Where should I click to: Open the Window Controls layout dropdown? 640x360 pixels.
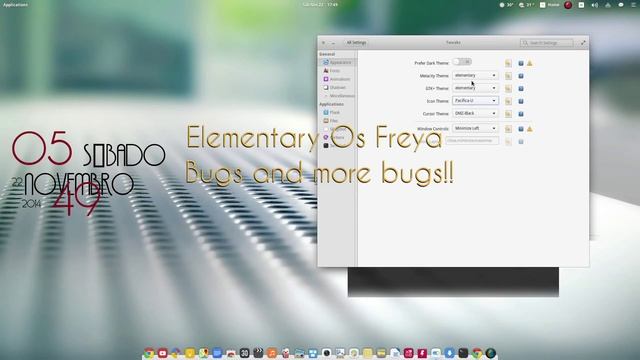475,128
